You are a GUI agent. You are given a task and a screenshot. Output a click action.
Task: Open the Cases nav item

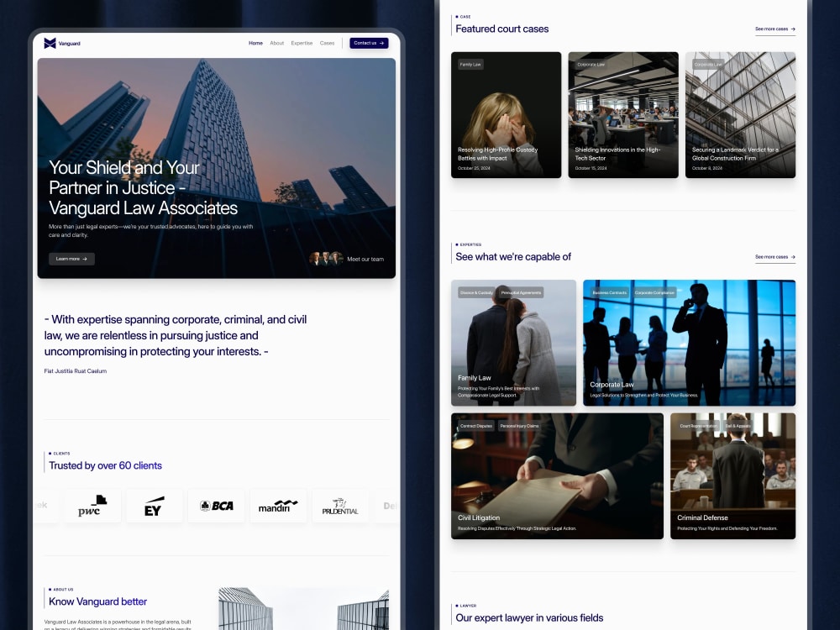tap(328, 44)
